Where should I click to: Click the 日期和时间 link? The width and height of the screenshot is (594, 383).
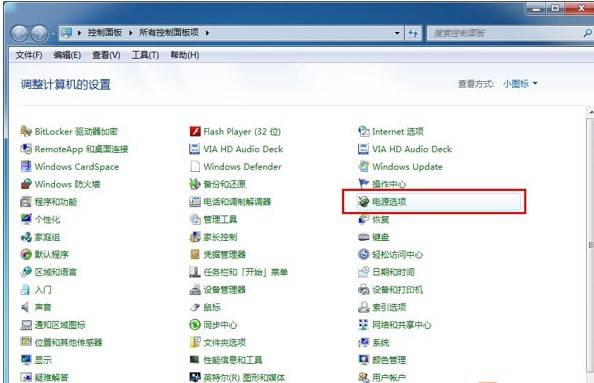pyautogui.click(x=394, y=272)
